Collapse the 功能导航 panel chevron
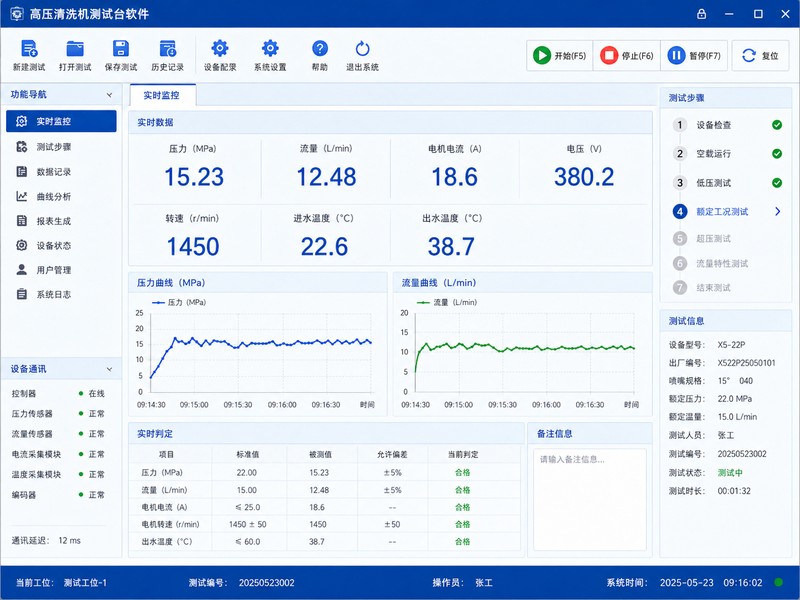800x600 pixels. pos(109,95)
